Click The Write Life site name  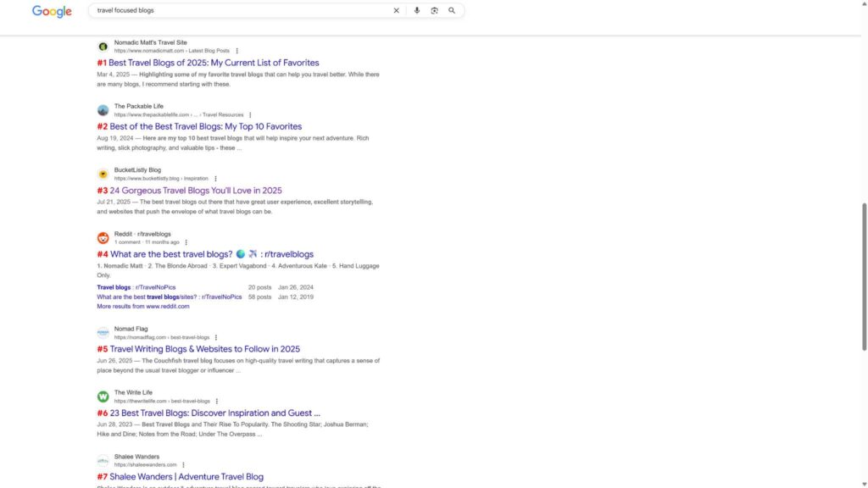tap(133, 393)
